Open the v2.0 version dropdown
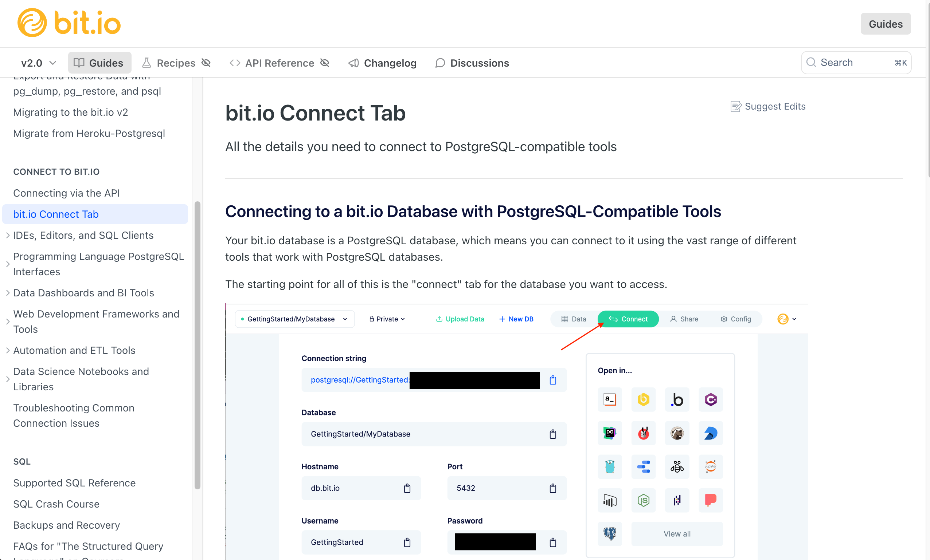Screen dimensions: 930x560 [x=38, y=63]
